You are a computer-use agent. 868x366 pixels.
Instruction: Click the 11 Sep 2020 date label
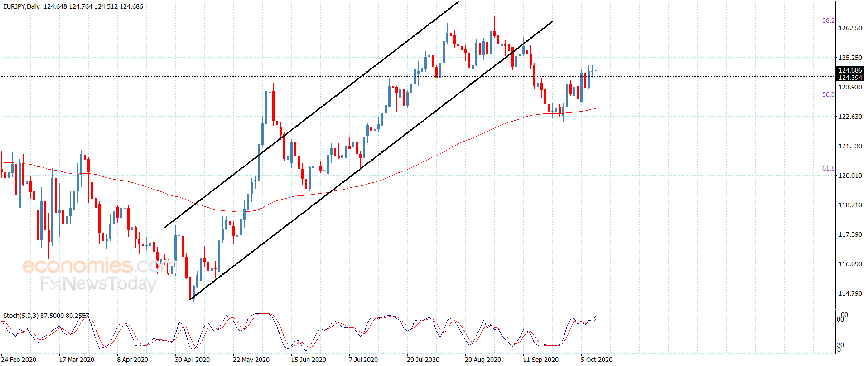pyautogui.click(x=540, y=360)
